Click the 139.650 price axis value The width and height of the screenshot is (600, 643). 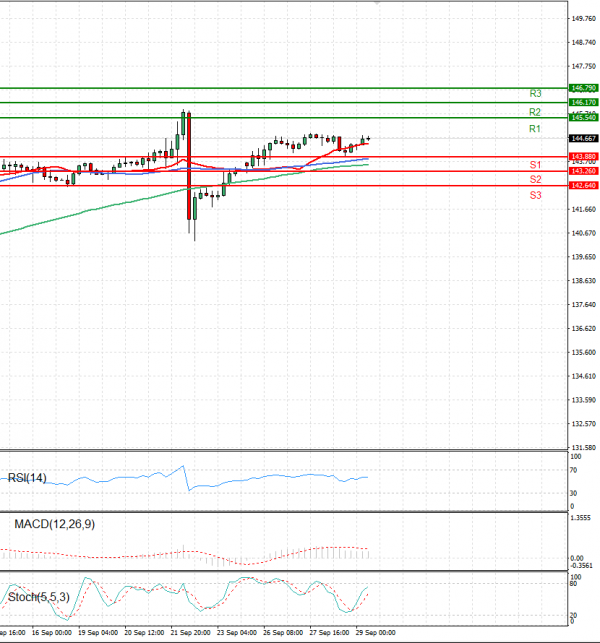584,257
